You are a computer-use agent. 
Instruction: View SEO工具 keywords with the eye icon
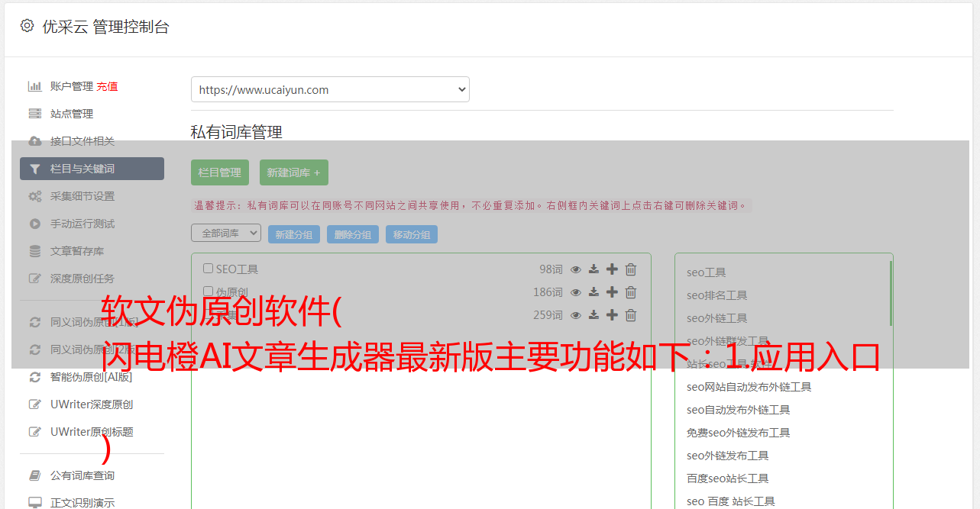pyautogui.click(x=576, y=269)
